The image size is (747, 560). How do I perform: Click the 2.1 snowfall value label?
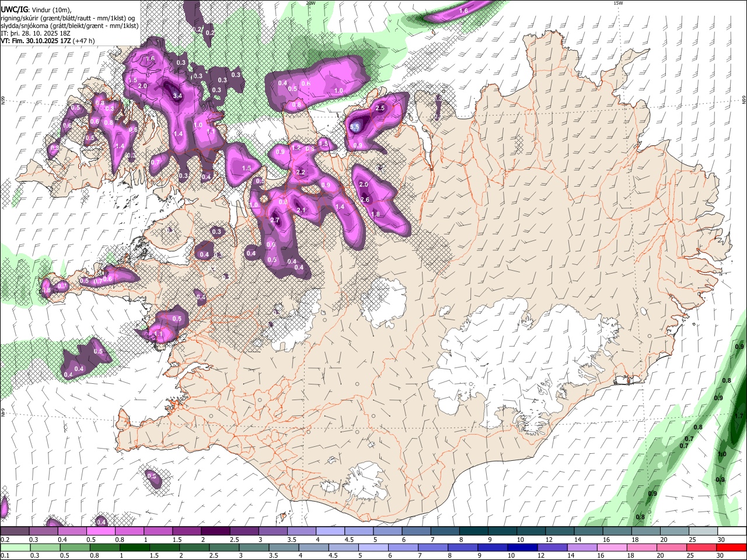301,211
